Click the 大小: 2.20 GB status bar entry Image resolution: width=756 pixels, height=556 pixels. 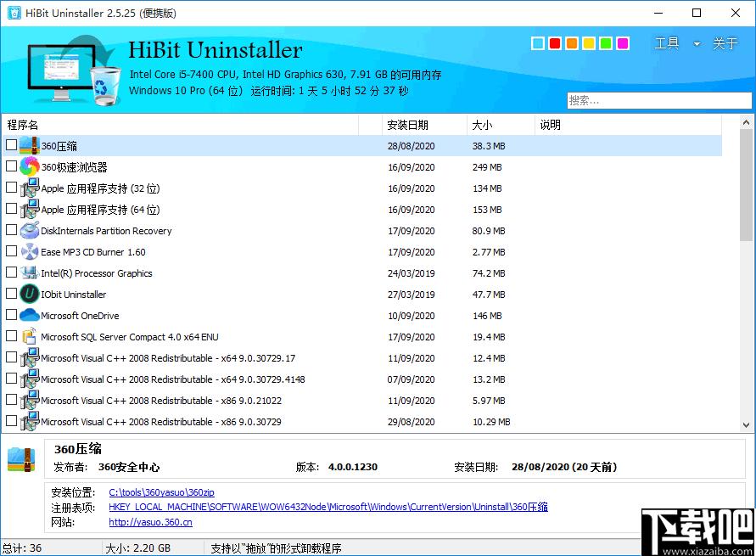138,548
